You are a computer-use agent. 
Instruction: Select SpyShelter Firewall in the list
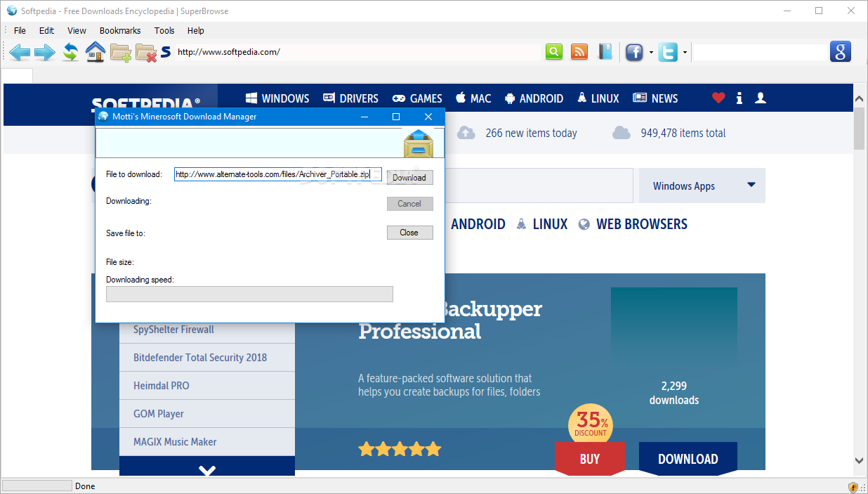click(207, 330)
